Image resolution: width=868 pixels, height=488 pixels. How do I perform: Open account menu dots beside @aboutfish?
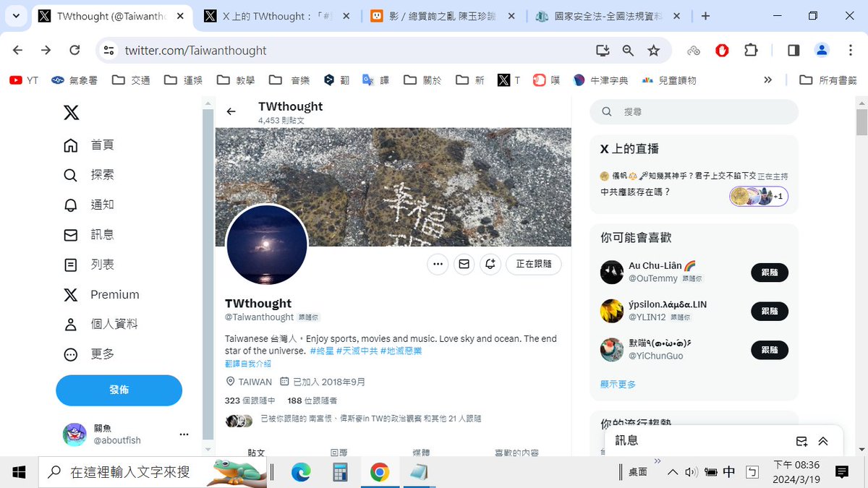click(184, 435)
